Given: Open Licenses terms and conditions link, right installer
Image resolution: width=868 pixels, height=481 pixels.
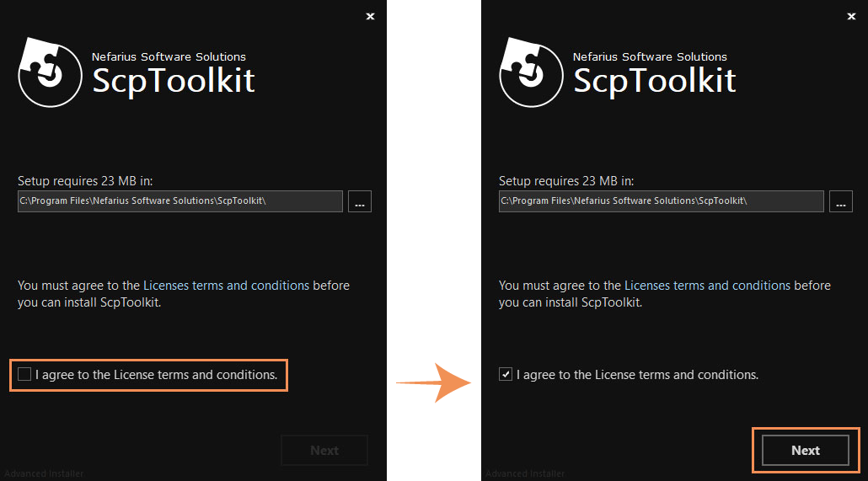Looking at the screenshot, I should [708, 286].
